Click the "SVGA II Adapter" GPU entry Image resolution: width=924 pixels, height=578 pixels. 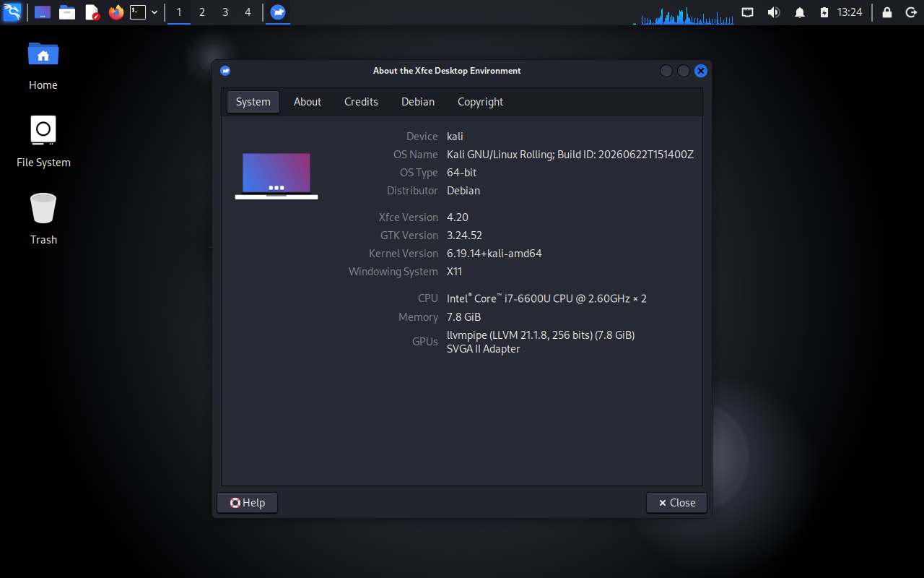pyautogui.click(x=484, y=349)
